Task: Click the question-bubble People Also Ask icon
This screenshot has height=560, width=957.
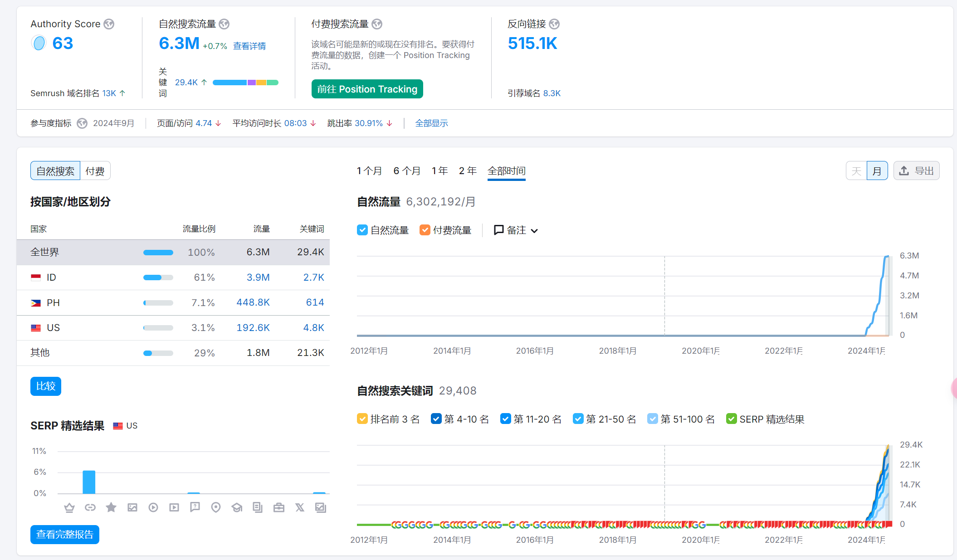Action: click(195, 507)
